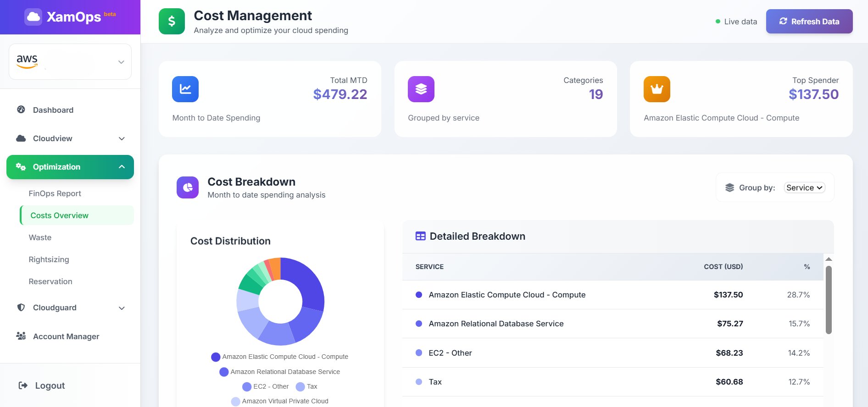
Task: Click the orange Top Spender crown icon
Action: point(657,89)
